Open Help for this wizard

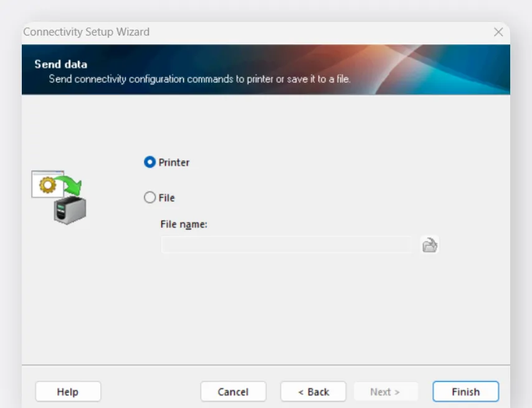[x=68, y=392]
